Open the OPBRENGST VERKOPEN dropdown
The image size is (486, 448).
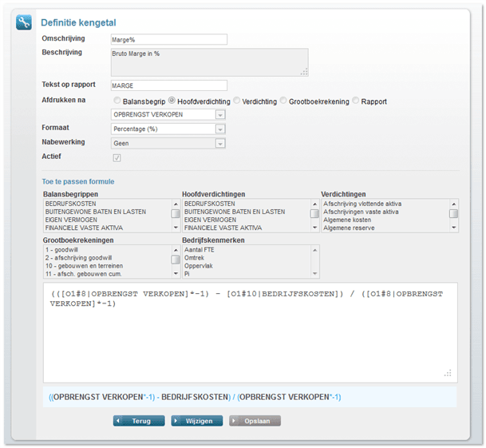point(168,114)
